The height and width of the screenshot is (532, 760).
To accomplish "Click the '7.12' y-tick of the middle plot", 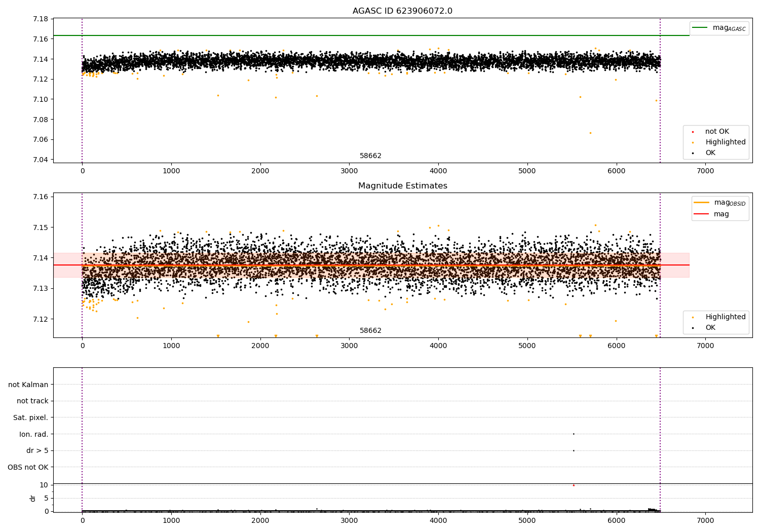I will (40, 319).
